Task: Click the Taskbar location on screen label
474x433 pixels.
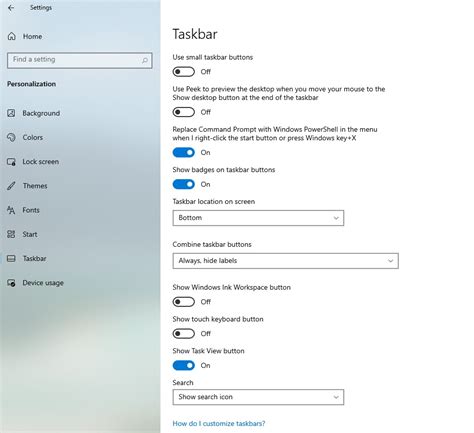Action: click(214, 201)
